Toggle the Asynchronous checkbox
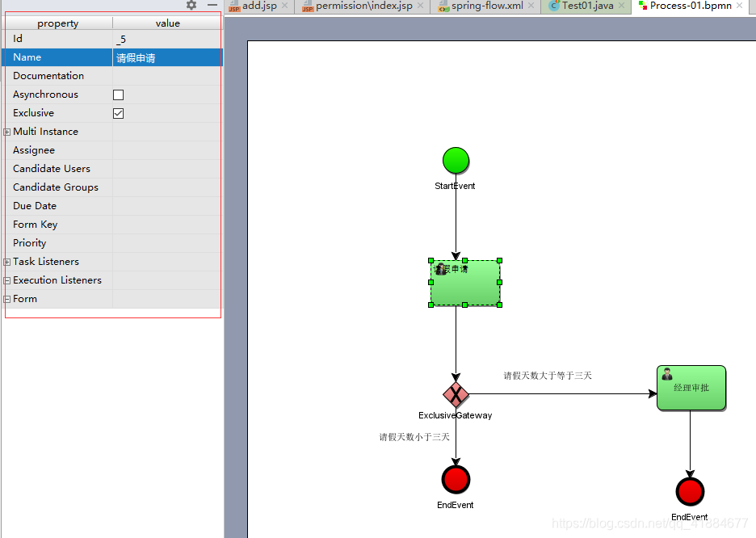Image resolution: width=756 pixels, height=538 pixels. click(x=118, y=95)
